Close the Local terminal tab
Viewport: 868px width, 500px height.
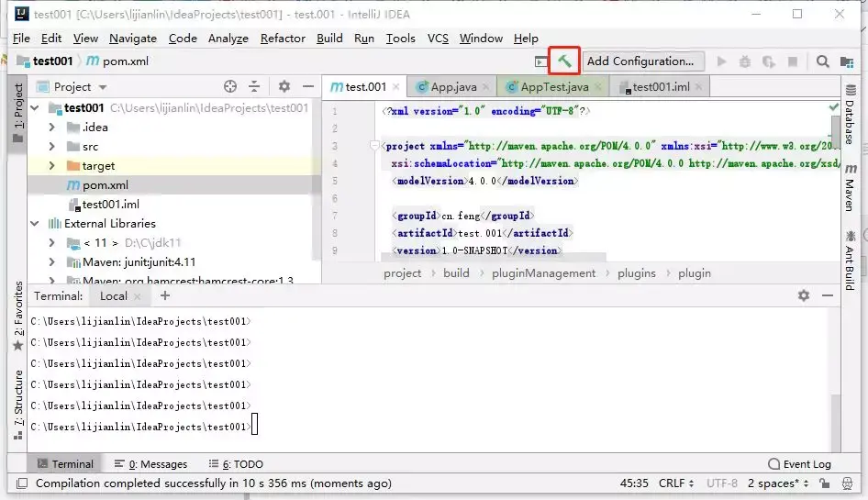click(138, 296)
